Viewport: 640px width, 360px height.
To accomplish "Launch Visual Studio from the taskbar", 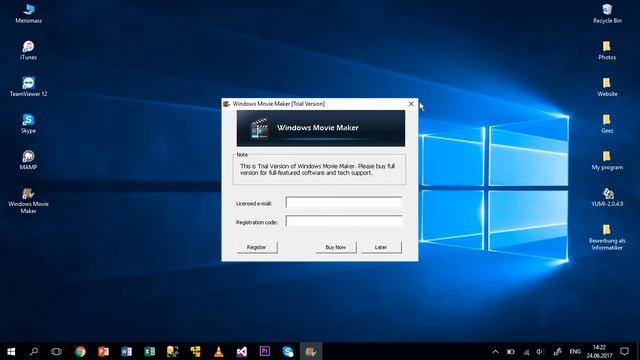I will (242, 351).
